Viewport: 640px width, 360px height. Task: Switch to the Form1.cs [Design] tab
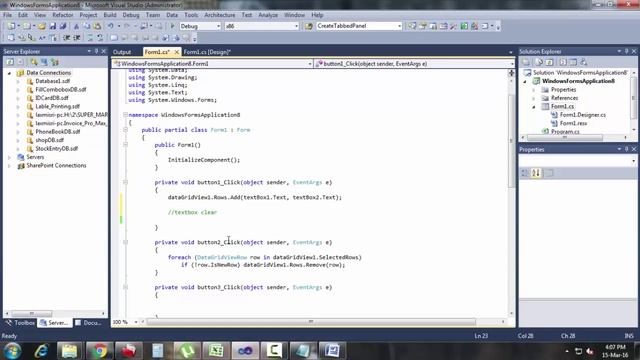(x=207, y=52)
